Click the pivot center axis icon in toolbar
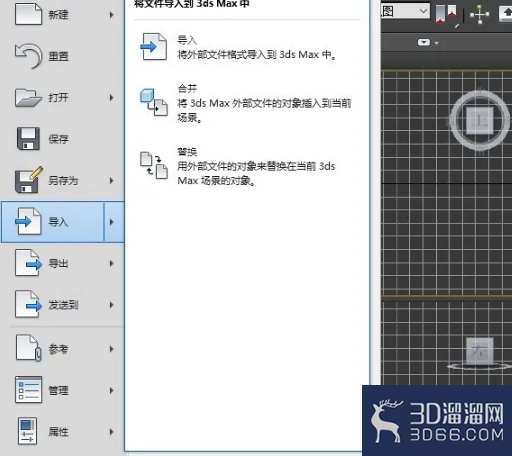 (x=480, y=14)
